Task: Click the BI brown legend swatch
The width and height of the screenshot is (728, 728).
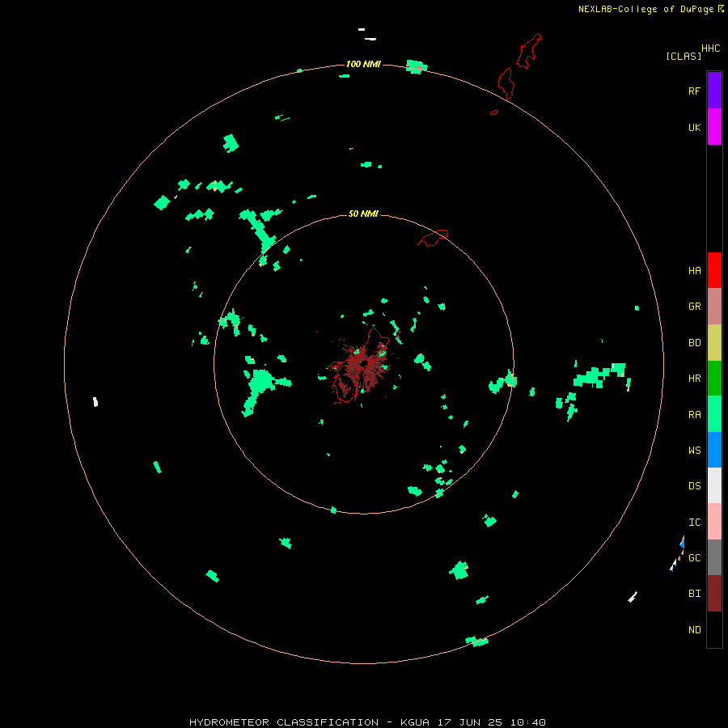Action: tap(714, 594)
